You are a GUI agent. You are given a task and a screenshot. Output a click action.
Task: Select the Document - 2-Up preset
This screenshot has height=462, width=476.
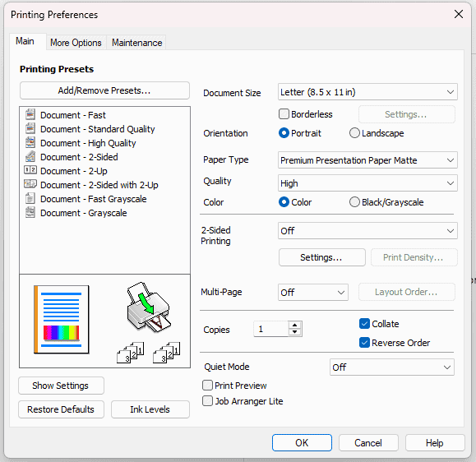pos(74,171)
